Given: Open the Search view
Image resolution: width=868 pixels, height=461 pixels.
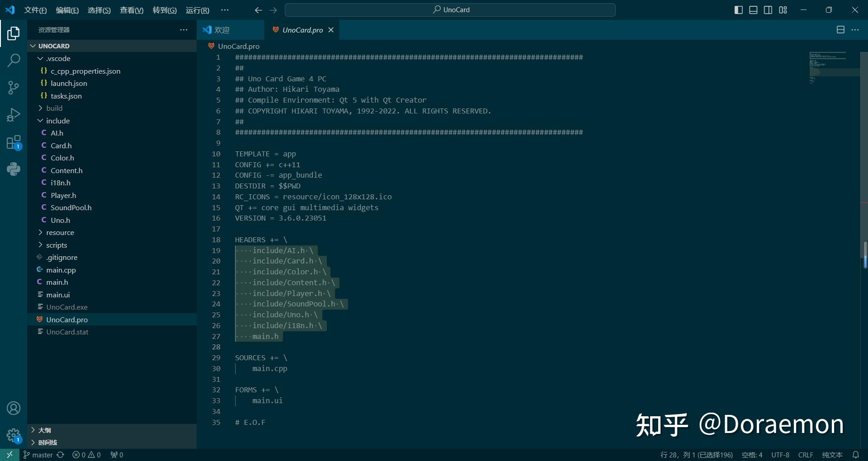Looking at the screenshot, I should pos(14,60).
